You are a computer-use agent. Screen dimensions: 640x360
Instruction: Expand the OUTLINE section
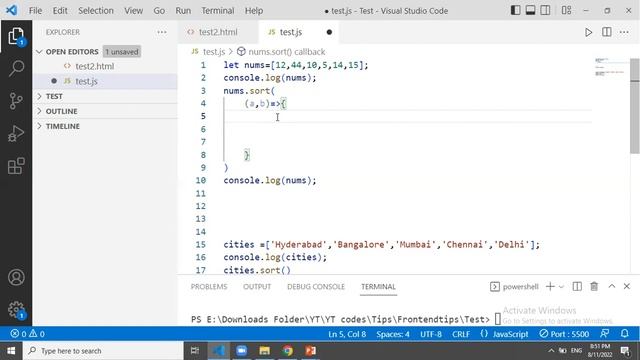pyautogui.click(x=105, y=111)
